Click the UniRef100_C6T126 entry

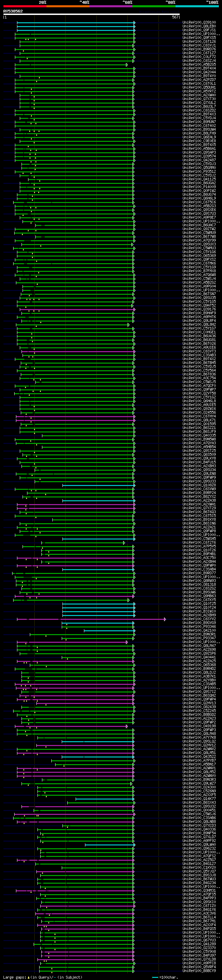coord(199,41)
